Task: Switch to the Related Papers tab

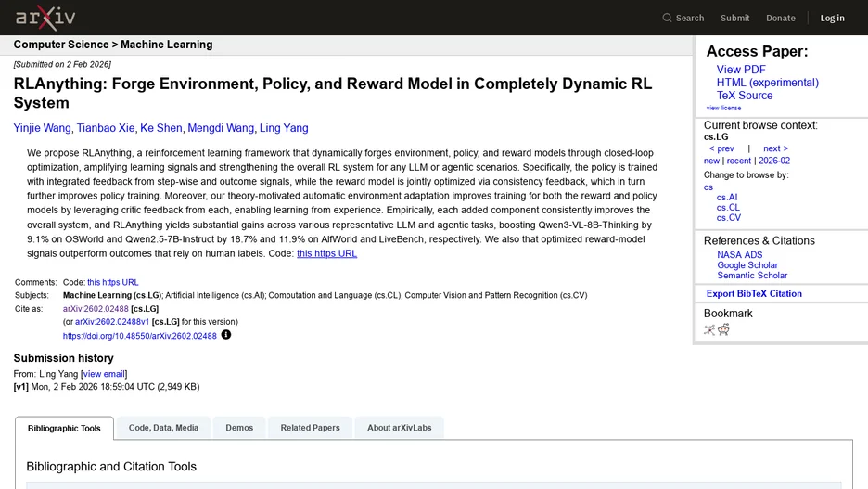Action: point(310,428)
